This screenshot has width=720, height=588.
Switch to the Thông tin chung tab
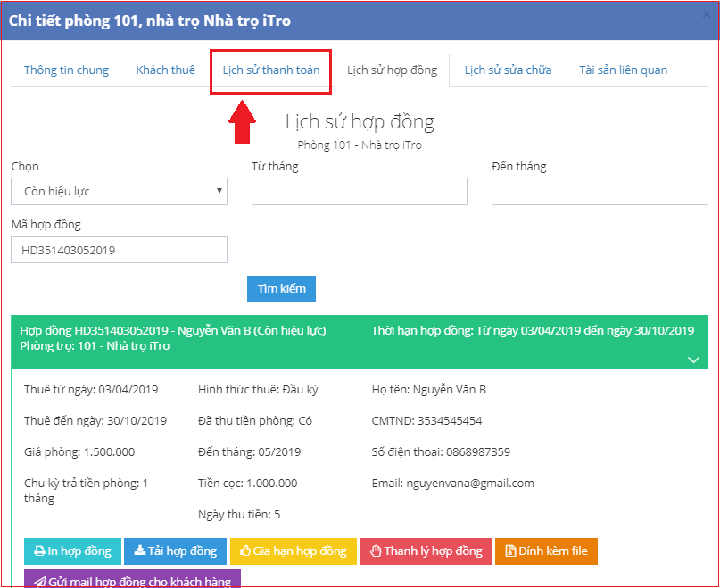[x=66, y=70]
